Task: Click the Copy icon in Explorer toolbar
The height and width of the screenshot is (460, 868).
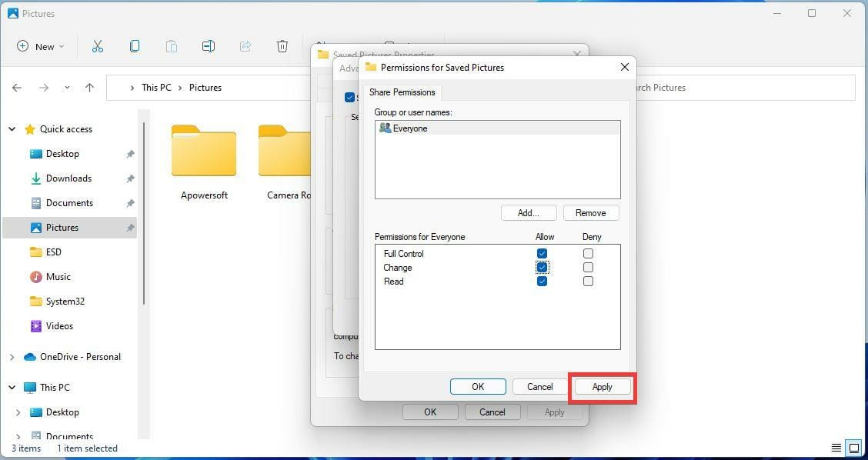Action: point(135,46)
